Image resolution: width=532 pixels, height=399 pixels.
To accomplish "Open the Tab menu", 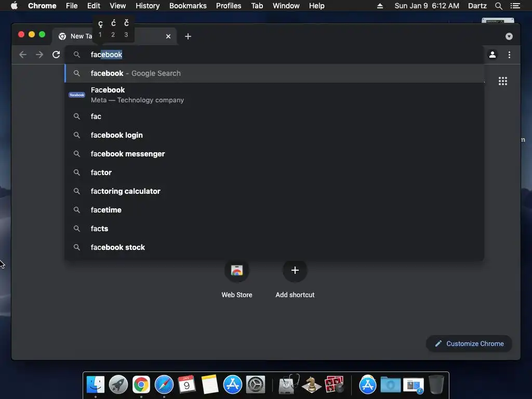I will 257,6.
